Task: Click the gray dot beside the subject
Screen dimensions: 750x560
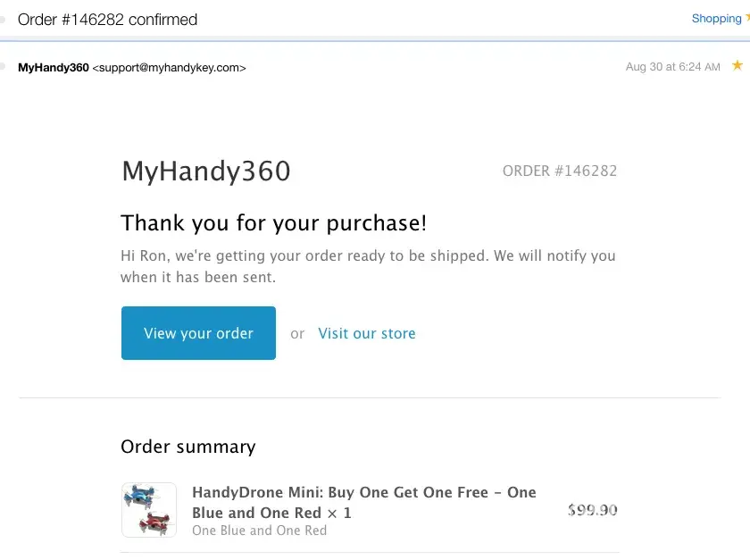Action: (4, 19)
